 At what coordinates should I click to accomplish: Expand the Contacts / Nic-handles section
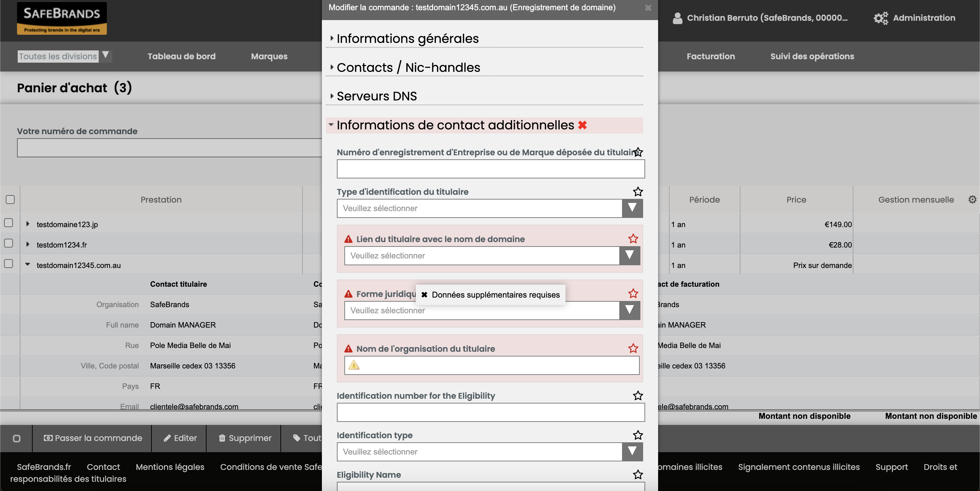point(409,67)
